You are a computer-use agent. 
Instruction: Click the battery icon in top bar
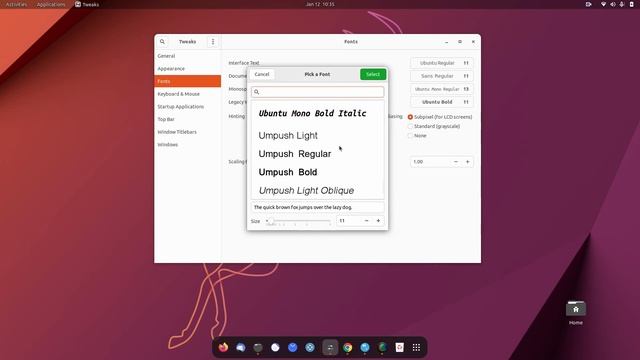pos(631,4)
